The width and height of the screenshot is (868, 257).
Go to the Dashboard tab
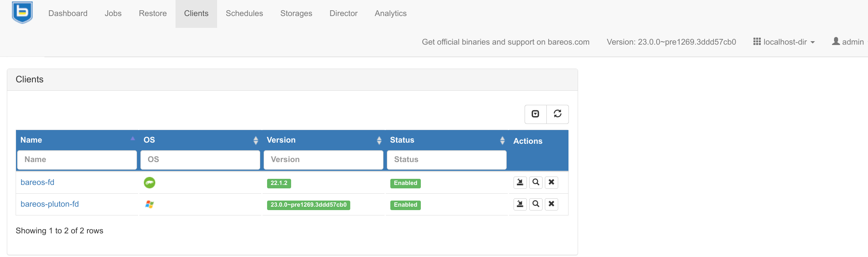[68, 13]
